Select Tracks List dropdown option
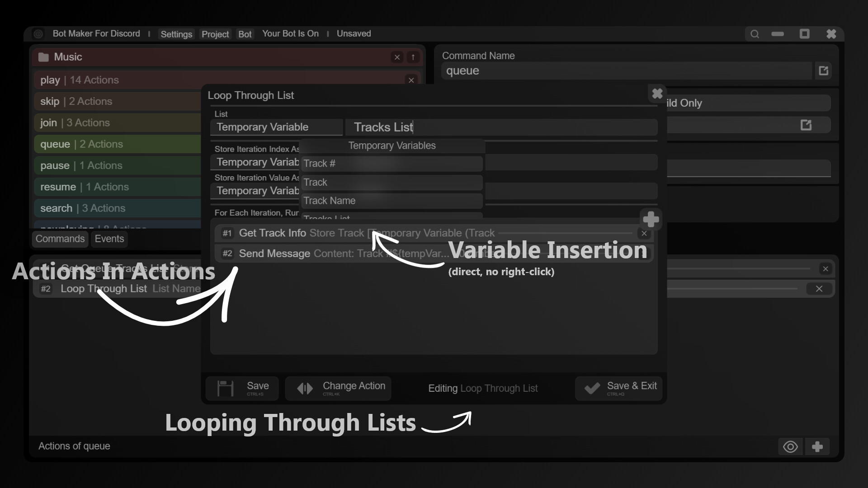 coord(391,217)
